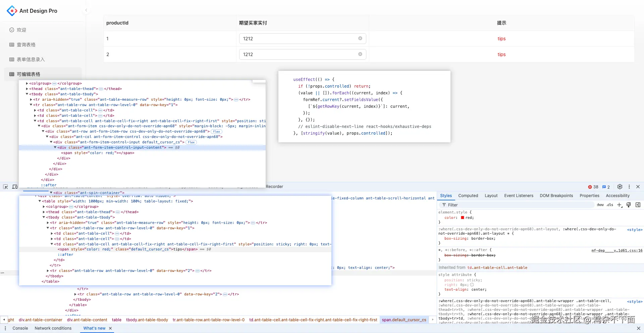Open the Properties tab
The image size is (644, 333).
coord(589,196)
